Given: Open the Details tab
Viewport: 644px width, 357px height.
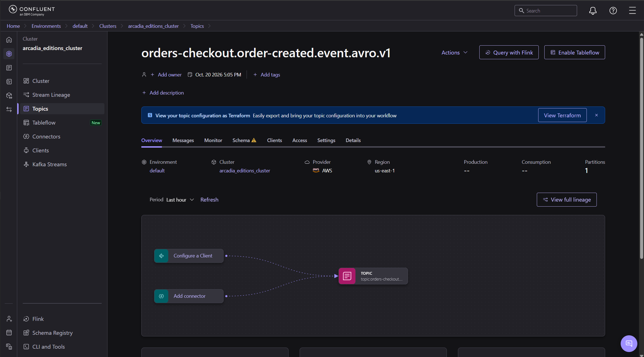Looking at the screenshot, I should 353,140.
